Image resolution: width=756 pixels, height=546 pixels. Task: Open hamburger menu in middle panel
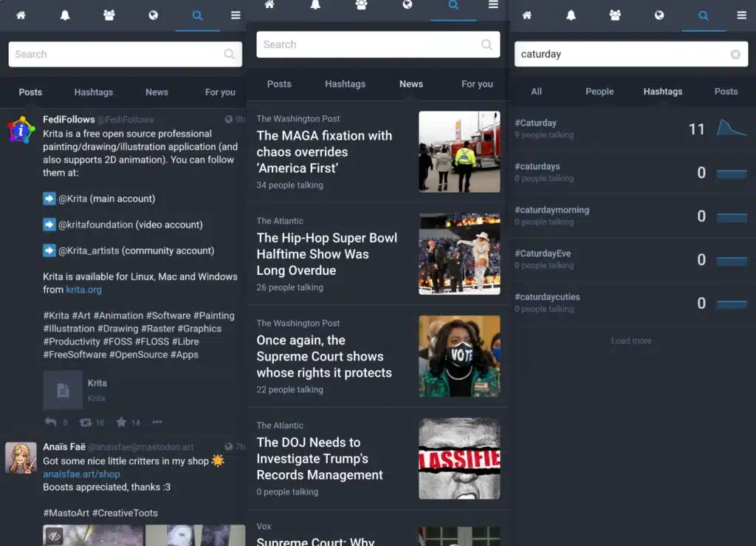tap(493, 4)
